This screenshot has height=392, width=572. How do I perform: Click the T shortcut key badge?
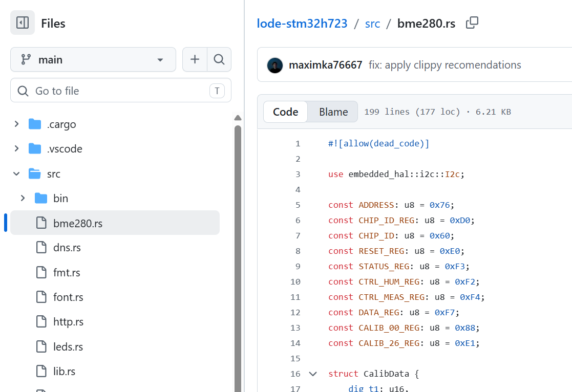(x=217, y=91)
